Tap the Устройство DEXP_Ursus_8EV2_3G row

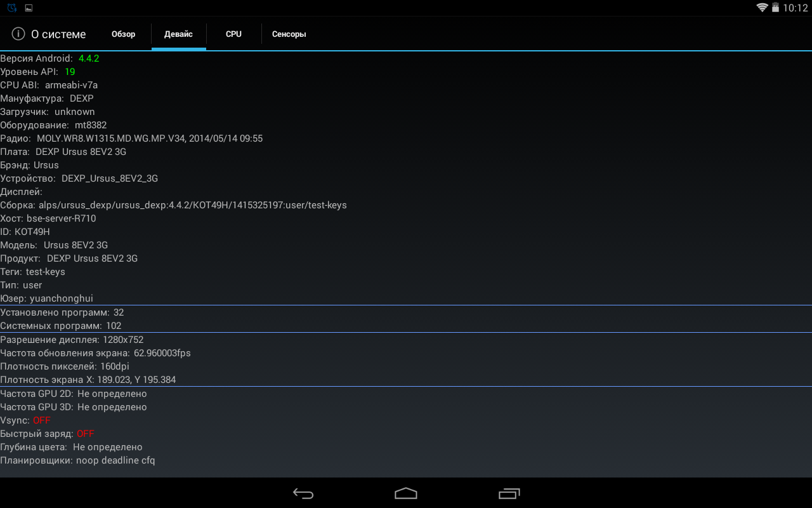tap(406, 178)
